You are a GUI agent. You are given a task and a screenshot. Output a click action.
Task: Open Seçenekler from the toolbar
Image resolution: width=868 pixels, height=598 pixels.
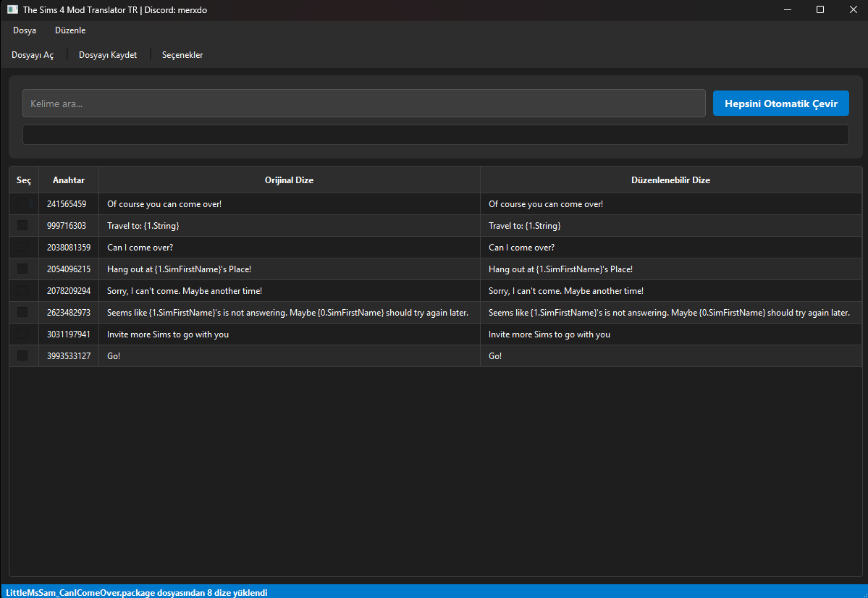tap(182, 55)
